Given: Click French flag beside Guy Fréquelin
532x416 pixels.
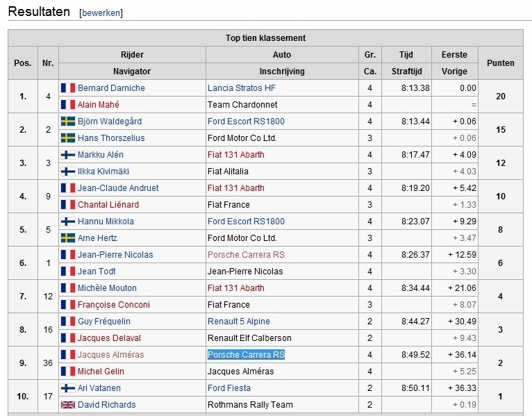Looking at the screenshot, I should tap(68, 321).
